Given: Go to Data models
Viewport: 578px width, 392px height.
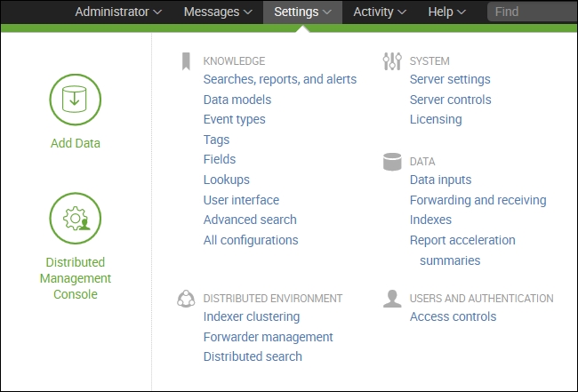Looking at the screenshot, I should (237, 100).
